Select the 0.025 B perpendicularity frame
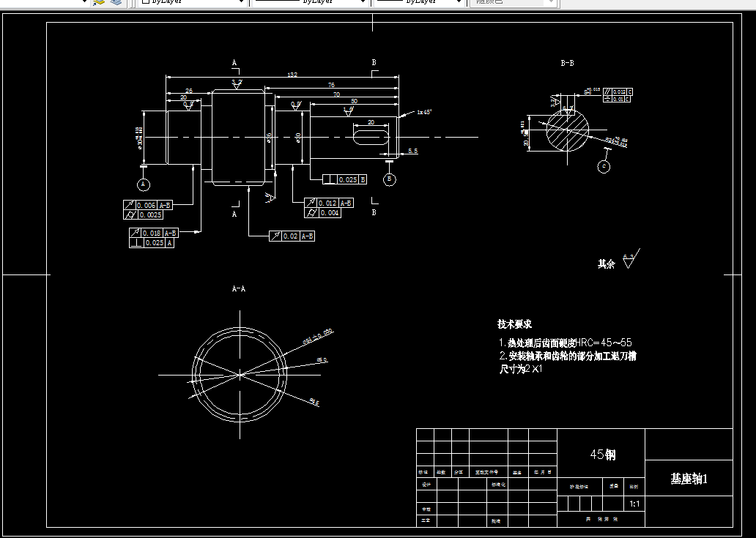Screen dimensions: 756x538 pos(345,179)
